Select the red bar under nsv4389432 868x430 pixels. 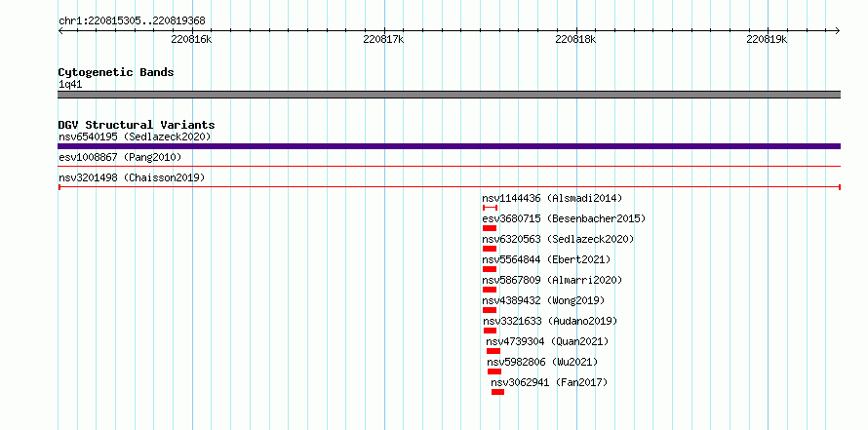point(490,310)
